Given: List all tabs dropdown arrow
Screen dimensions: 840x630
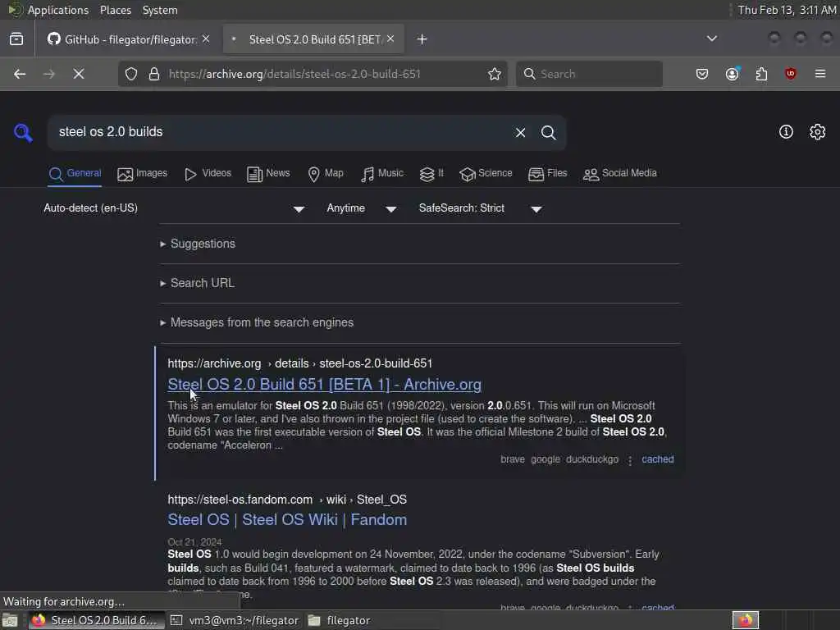Looking at the screenshot, I should (712, 39).
